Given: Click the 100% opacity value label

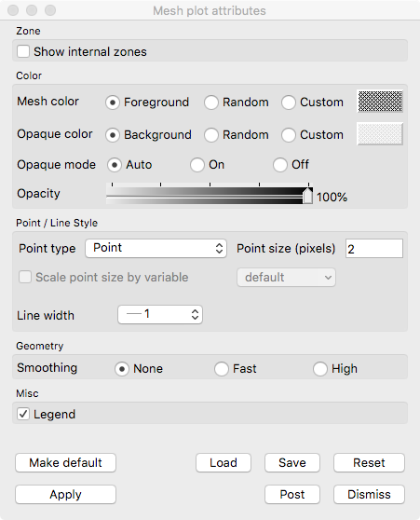Looking at the screenshot, I should pos(332,198).
